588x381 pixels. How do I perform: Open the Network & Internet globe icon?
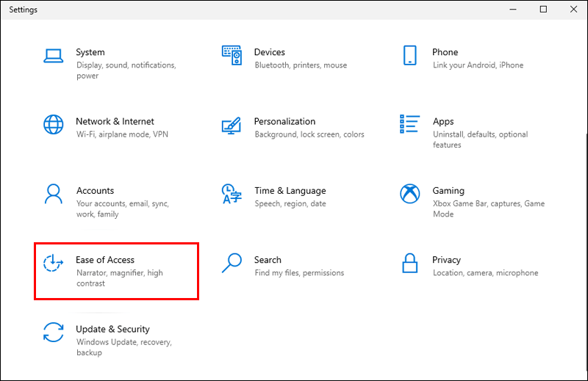coord(53,124)
